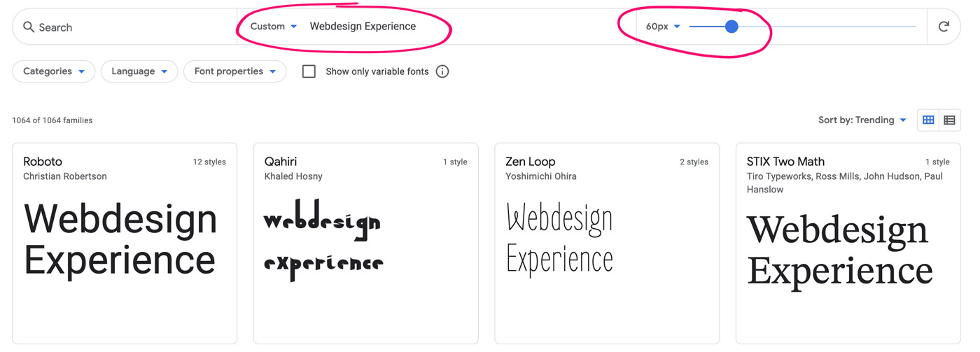
Task: Open the Sort by Trending dropdown
Action: click(862, 120)
